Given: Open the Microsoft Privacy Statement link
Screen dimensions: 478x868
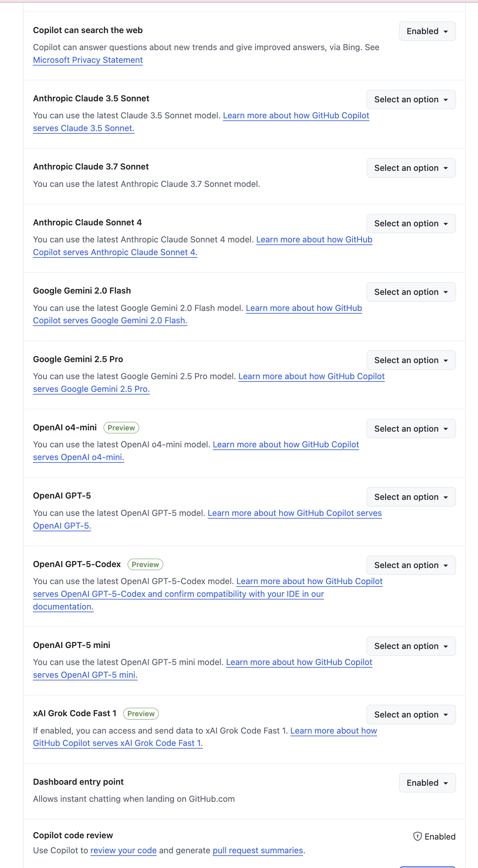Looking at the screenshot, I should tap(88, 60).
